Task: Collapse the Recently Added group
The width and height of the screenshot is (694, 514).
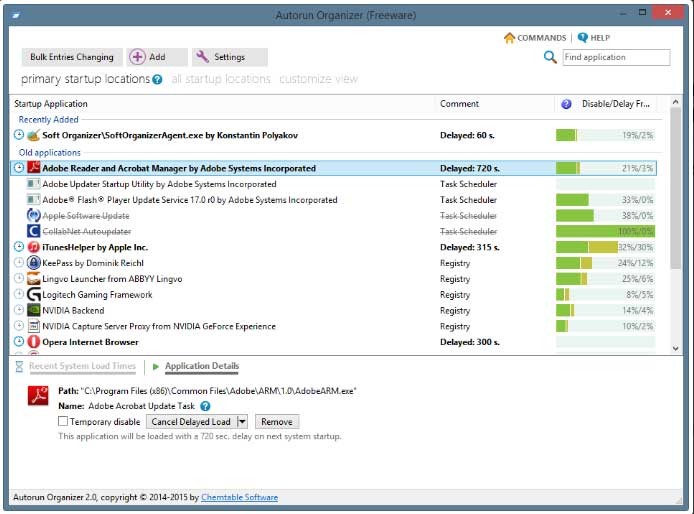Action: (49, 120)
